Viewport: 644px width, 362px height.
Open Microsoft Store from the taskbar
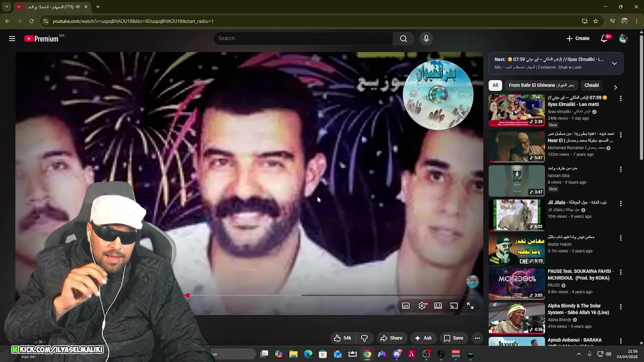tap(323, 354)
